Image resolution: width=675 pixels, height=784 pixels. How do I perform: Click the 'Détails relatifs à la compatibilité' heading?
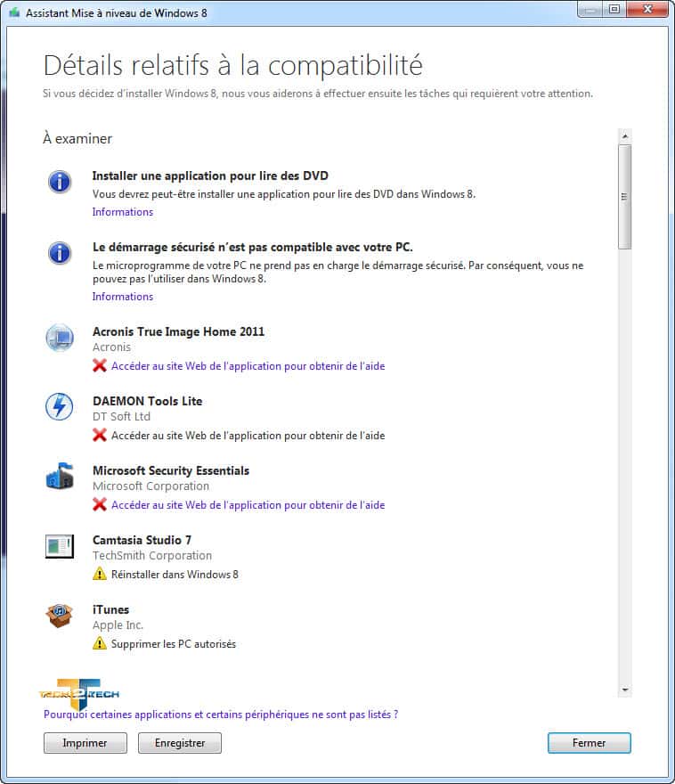click(x=233, y=65)
